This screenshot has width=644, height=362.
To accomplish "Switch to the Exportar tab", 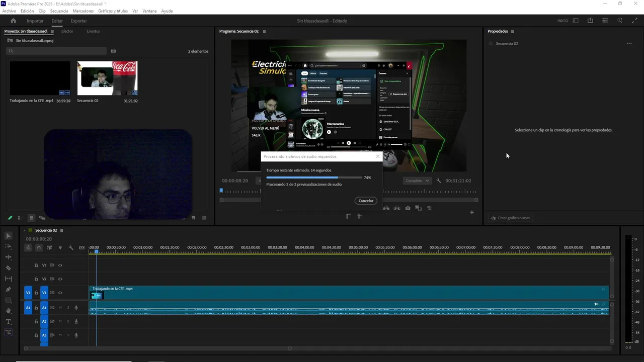I will tap(78, 21).
